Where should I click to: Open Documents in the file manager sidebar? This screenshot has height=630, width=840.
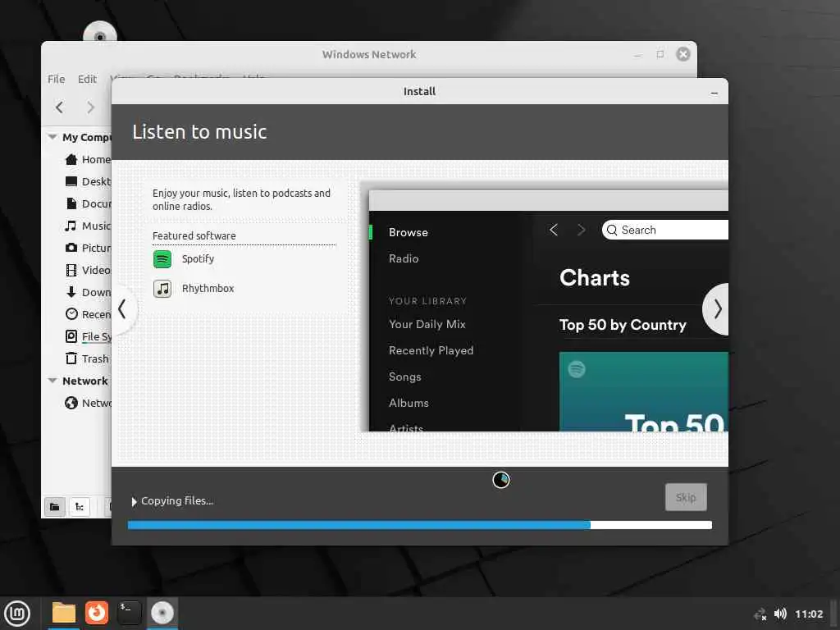tap(88, 203)
